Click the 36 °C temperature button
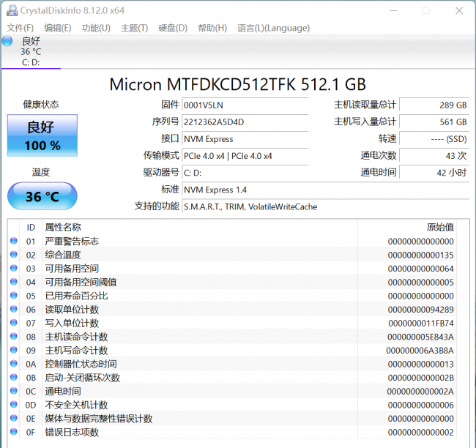 [42, 196]
